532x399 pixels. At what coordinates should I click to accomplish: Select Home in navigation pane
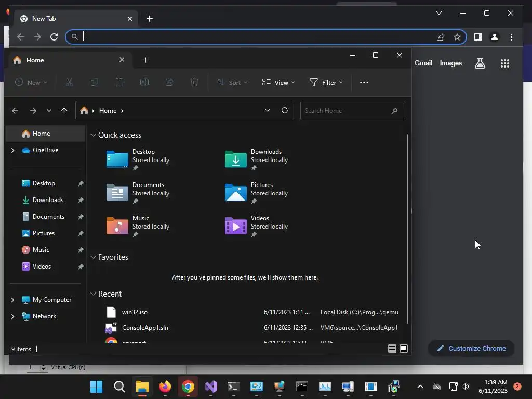45,134
